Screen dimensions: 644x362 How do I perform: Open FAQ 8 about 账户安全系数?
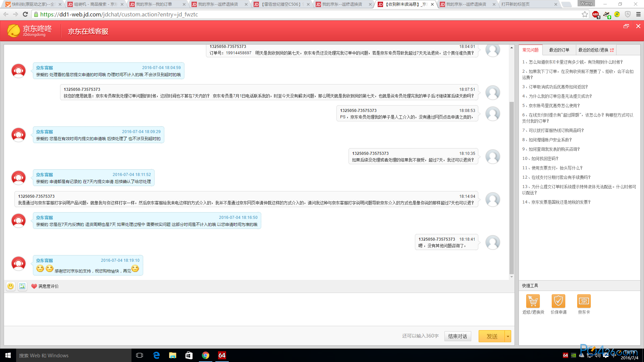pyautogui.click(x=547, y=140)
